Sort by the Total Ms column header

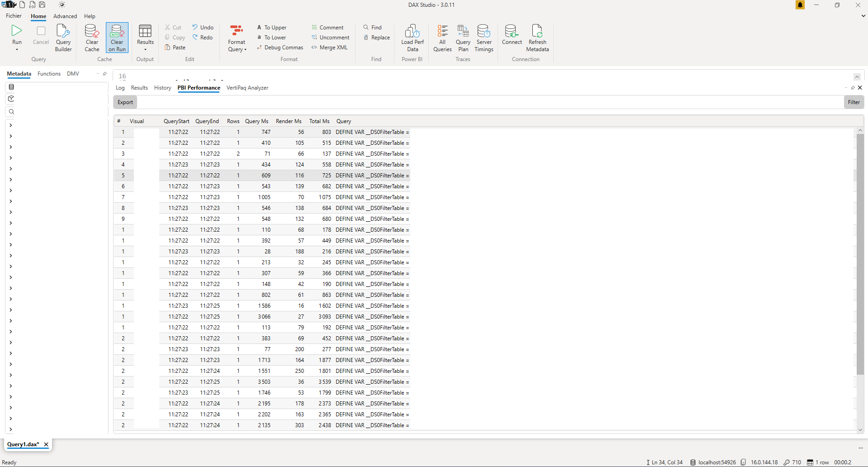[319, 121]
